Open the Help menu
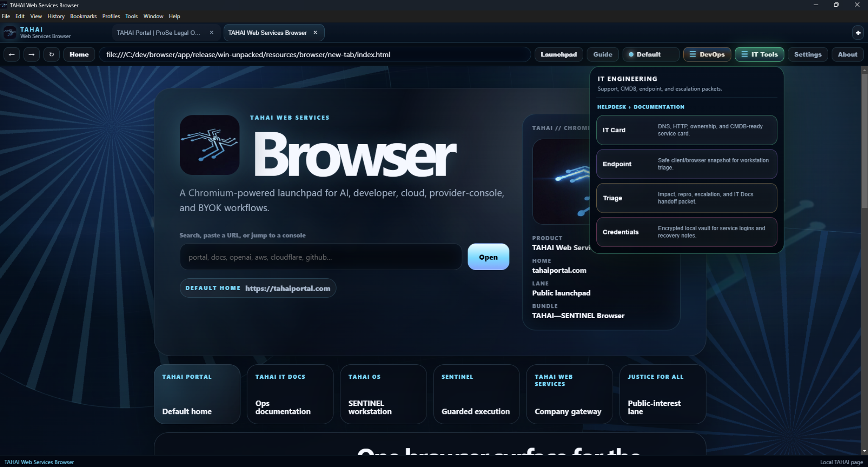This screenshot has height=467, width=868. pos(175,16)
